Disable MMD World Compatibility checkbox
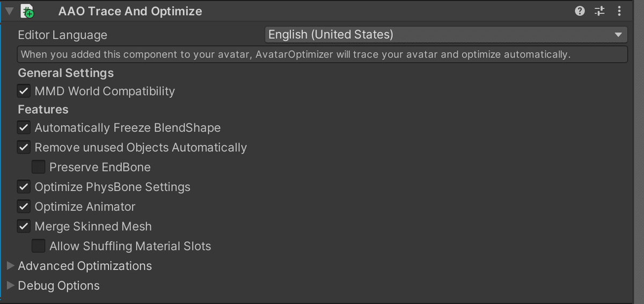The image size is (644, 304). pyautogui.click(x=24, y=91)
